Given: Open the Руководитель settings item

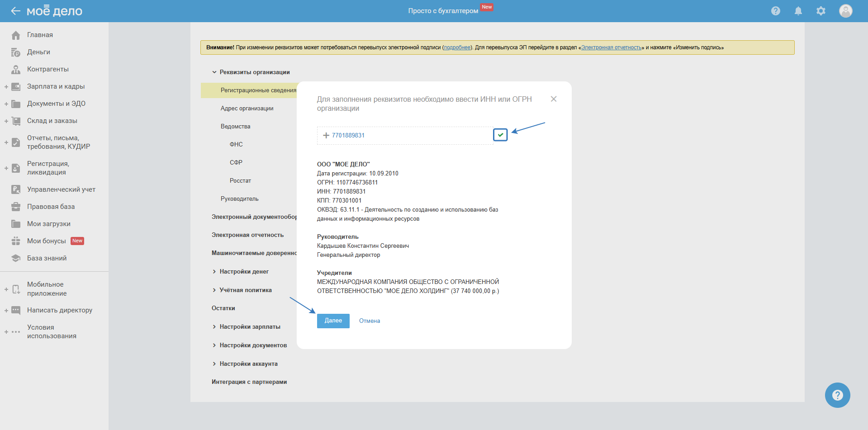Looking at the screenshot, I should coord(240,199).
